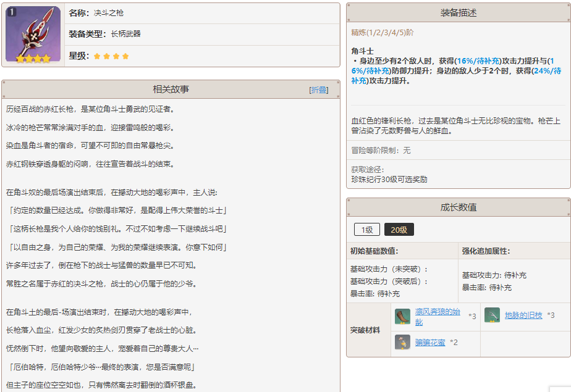Image resolution: width=571 pixels, height=392 pixels.
Task: Click the weapon name 决斗之枪 text
Action: coord(109,13)
